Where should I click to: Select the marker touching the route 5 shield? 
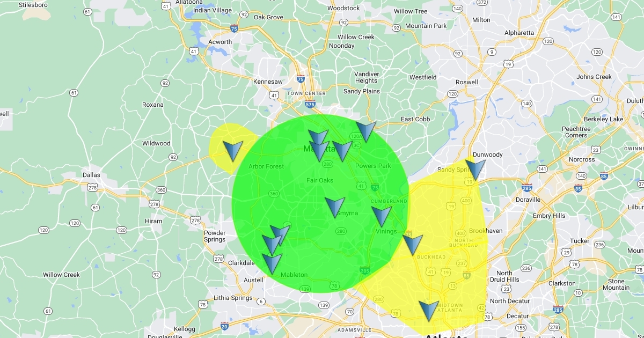(x=280, y=235)
